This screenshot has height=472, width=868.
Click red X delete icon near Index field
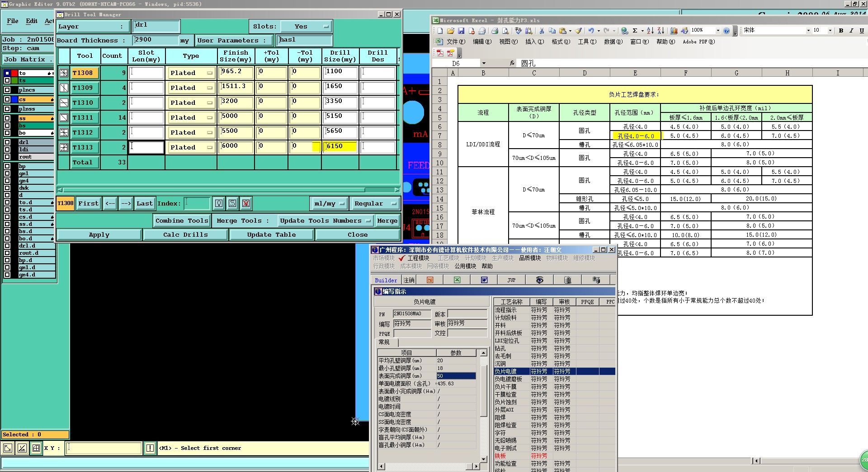(x=246, y=203)
